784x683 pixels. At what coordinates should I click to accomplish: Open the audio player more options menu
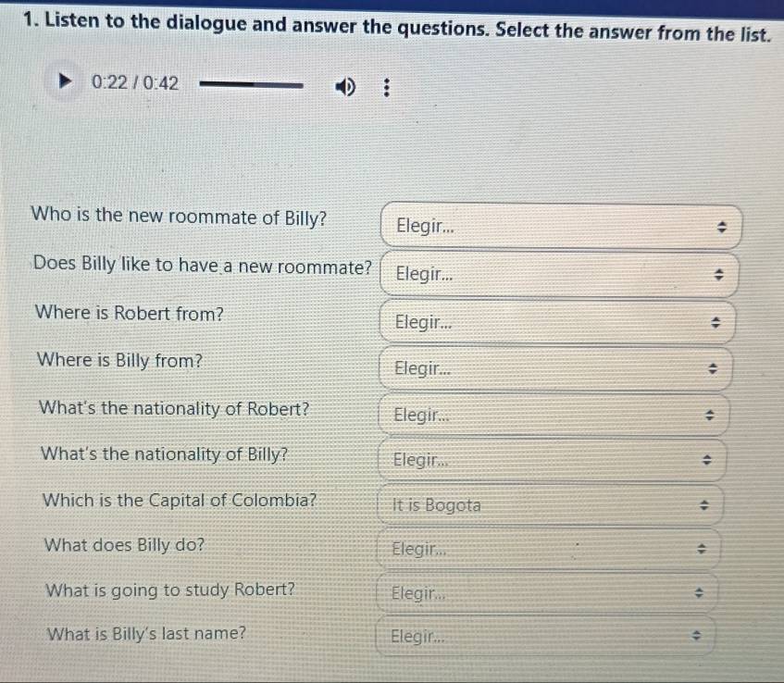coord(387,89)
